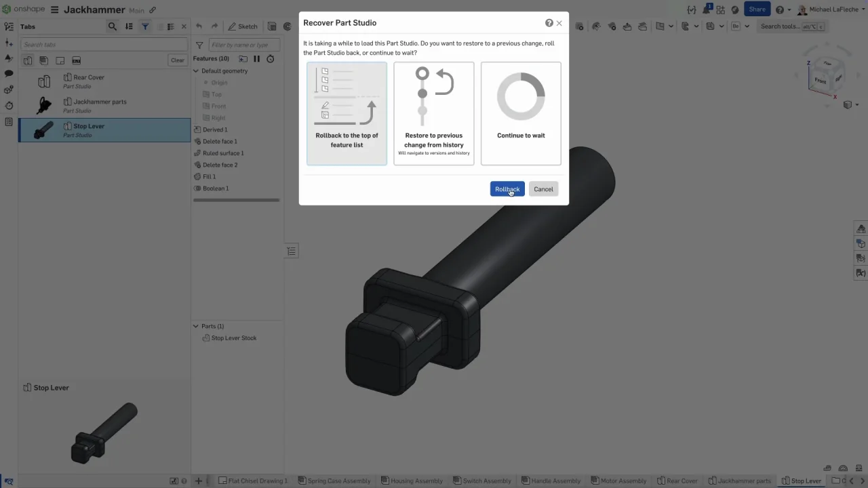Select the Continue to wait option
This screenshot has width=868, height=488.
tap(520, 113)
